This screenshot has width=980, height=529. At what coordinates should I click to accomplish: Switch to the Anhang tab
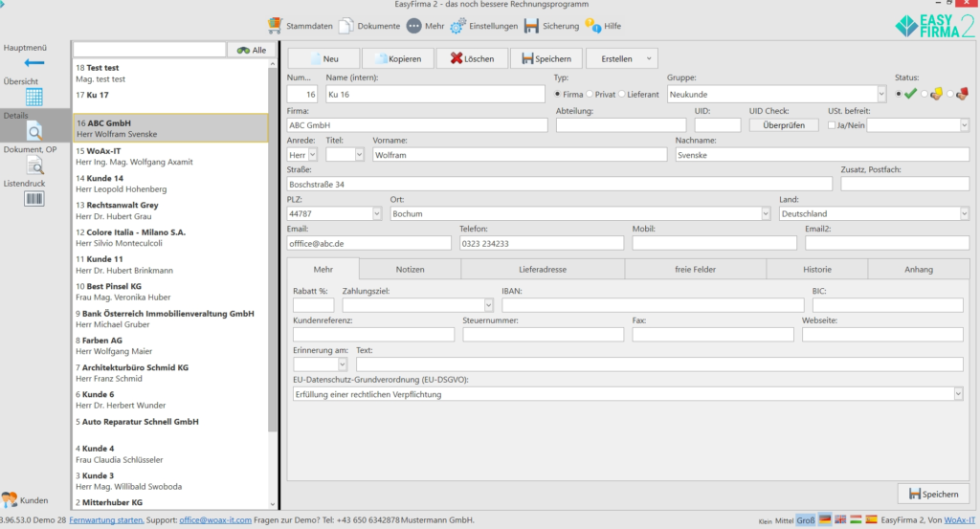click(918, 269)
